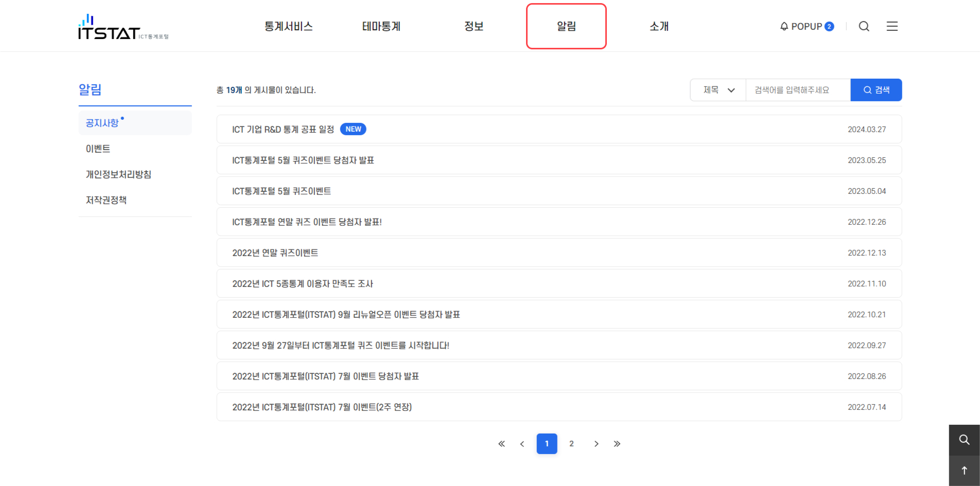Open the 알림 menu
The height and width of the screenshot is (486, 980).
[566, 26]
